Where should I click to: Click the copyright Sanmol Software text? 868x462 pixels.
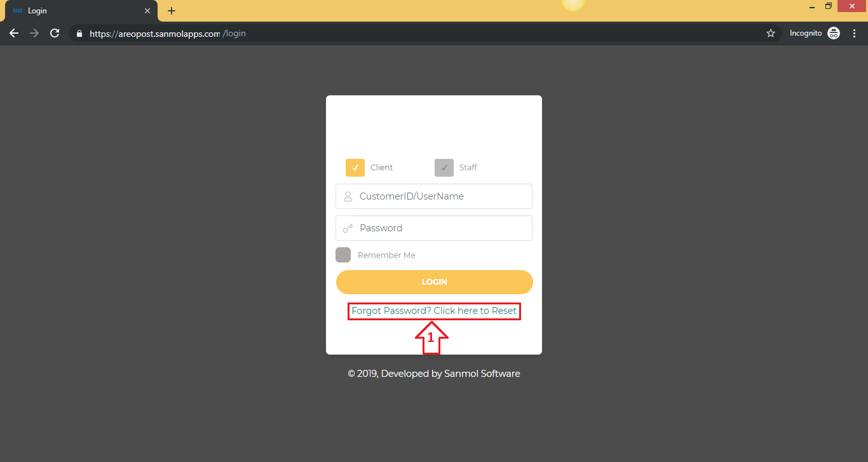[x=434, y=374]
